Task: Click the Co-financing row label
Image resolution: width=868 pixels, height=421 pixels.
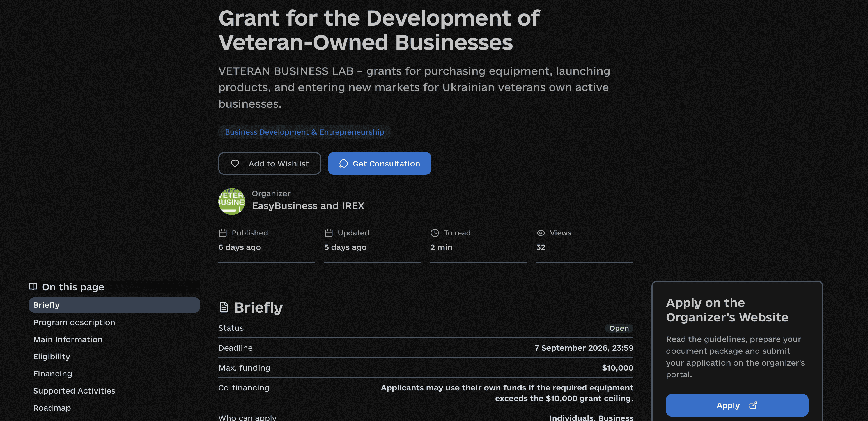Action: [x=244, y=388]
